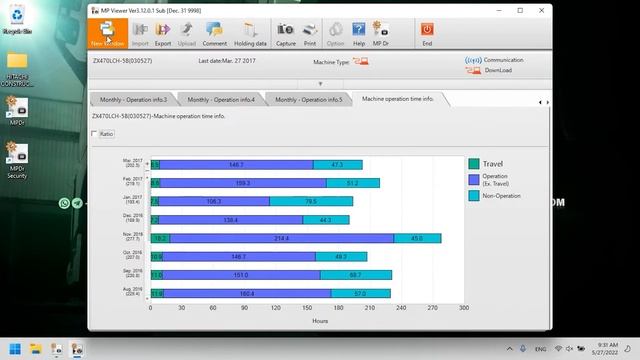The image size is (640, 360).
Task: Click the Last date Mar. 27 2017 text
Action: 227,61
